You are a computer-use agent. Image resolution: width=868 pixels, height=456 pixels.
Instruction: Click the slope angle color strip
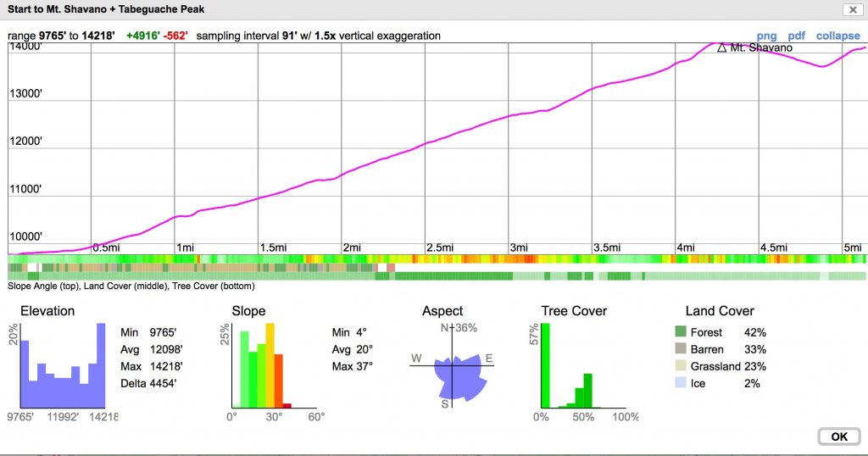[x=437, y=259]
